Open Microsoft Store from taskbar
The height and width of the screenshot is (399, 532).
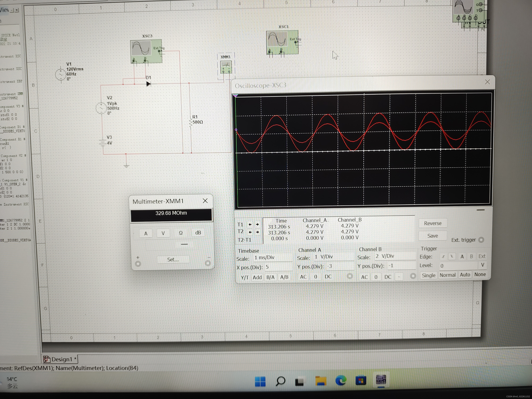click(361, 380)
